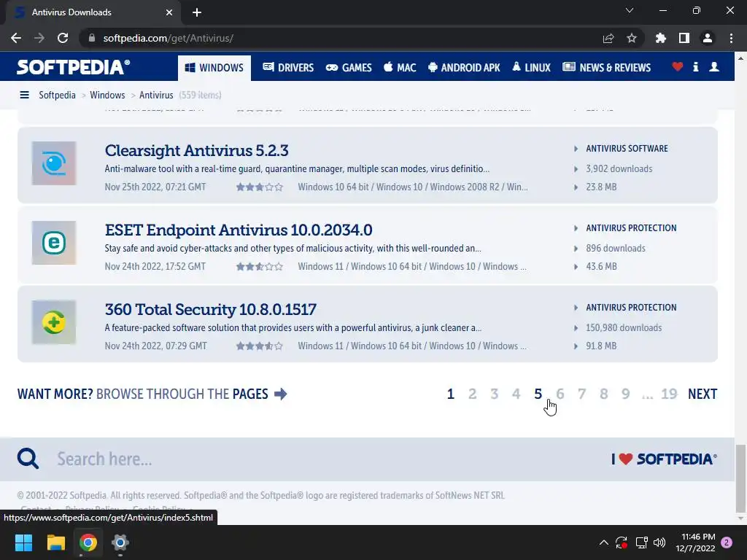Viewport: 747px width, 560px height.
Task: Open the Windows Start menu
Action: pyautogui.click(x=23, y=542)
